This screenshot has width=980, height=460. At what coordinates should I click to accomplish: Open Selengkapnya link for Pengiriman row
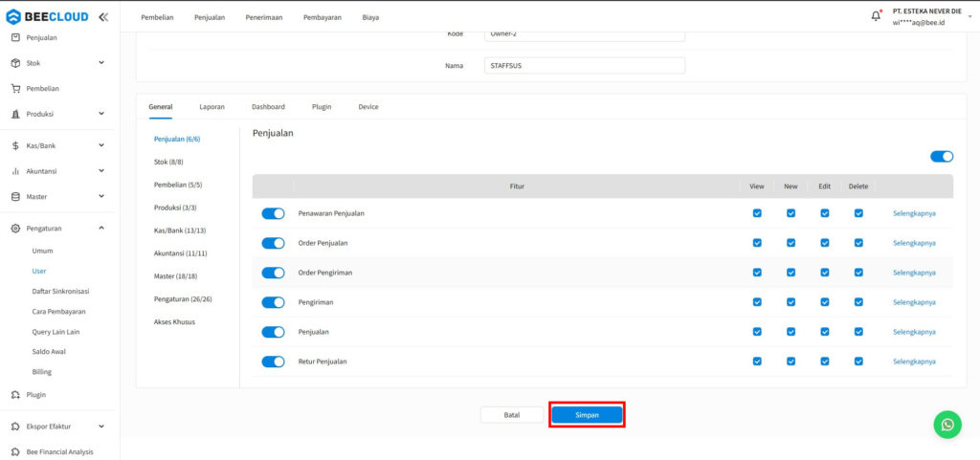click(914, 302)
